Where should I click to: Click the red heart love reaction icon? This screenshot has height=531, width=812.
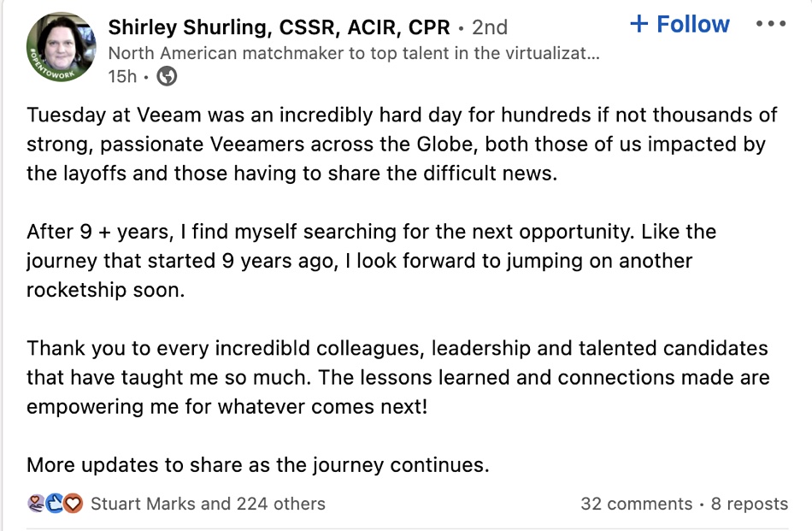73,503
